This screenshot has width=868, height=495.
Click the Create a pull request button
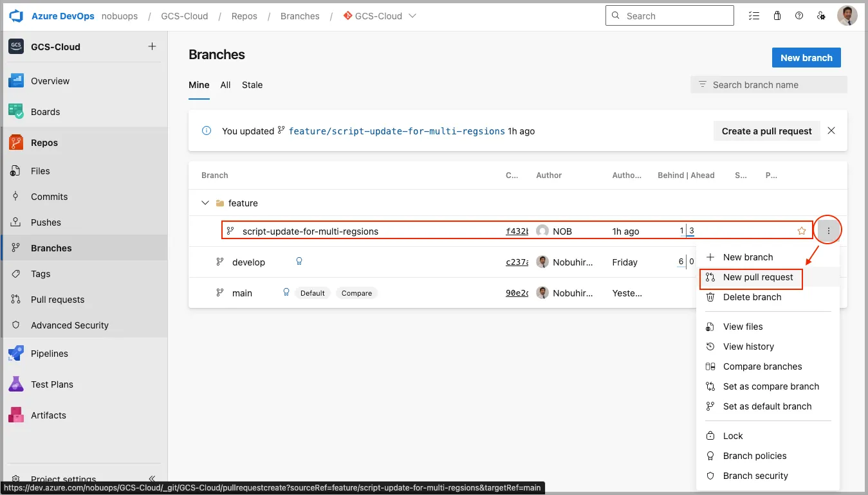pos(766,131)
